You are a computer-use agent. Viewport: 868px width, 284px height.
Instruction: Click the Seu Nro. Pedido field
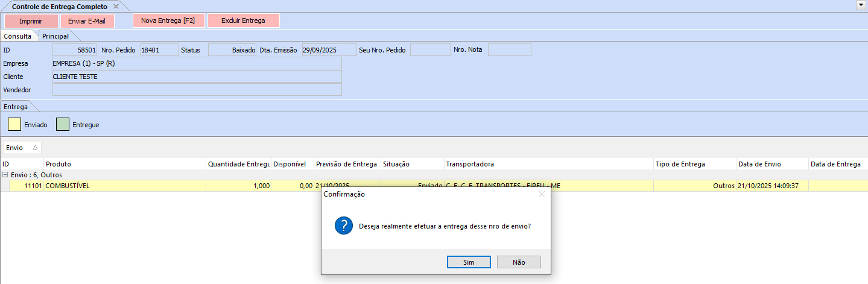[429, 50]
